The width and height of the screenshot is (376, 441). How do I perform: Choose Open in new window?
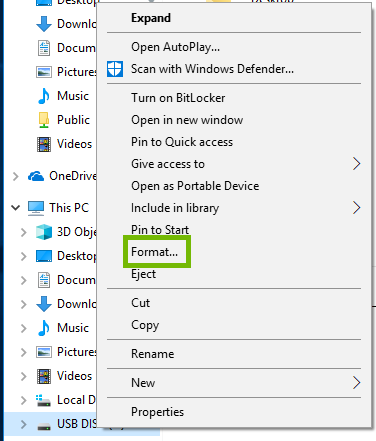point(234,120)
